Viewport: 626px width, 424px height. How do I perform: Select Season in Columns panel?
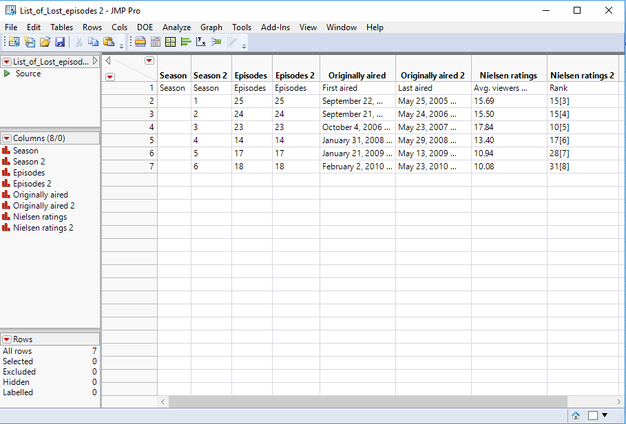coord(26,151)
